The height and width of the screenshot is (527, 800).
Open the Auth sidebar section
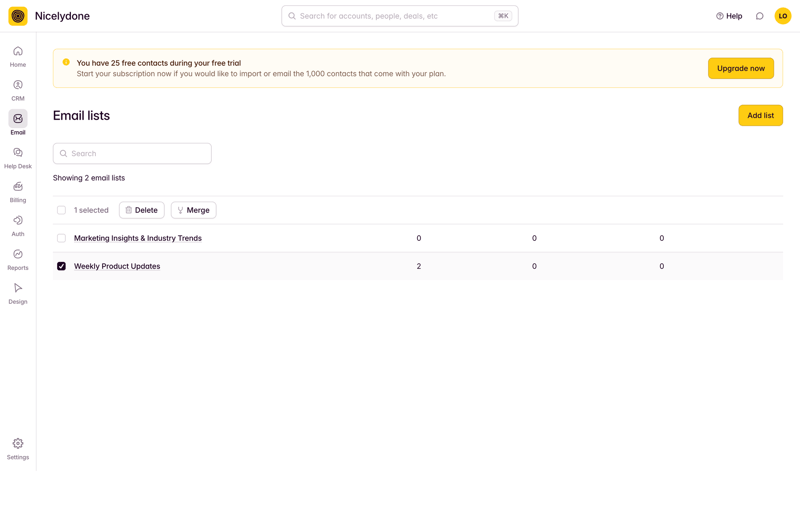(x=18, y=225)
